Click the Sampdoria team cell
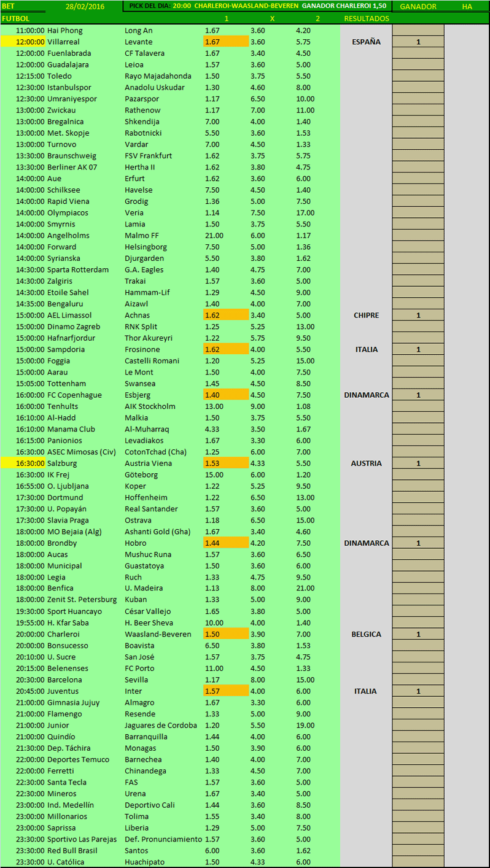The width and height of the screenshot is (490, 868). pyautogui.click(x=66, y=349)
